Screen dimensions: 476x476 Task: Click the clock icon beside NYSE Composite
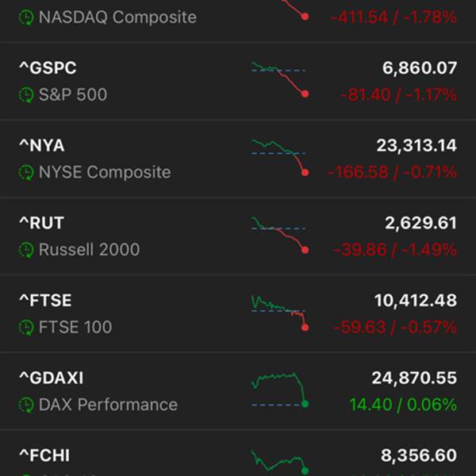[27, 172]
